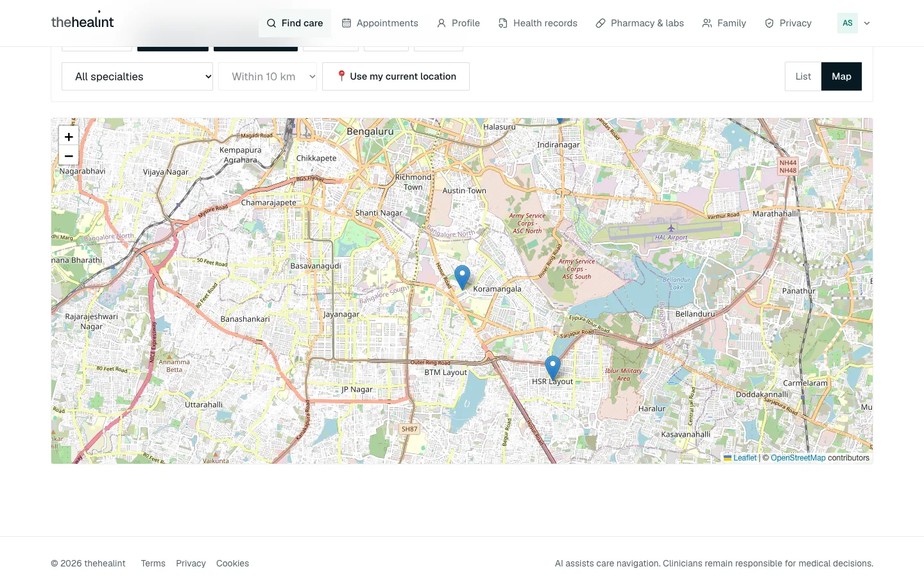
Task: Zoom out on the map
Action: [69, 156]
